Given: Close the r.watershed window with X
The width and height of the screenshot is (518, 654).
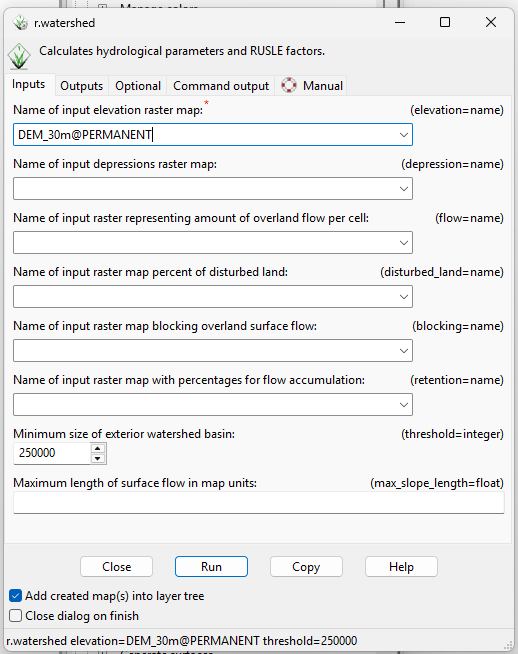Looking at the screenshot, I should tap(491, 22).
